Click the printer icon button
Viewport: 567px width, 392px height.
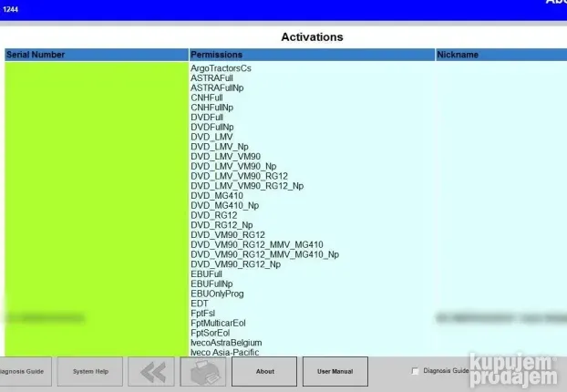(x=203, y=371)
